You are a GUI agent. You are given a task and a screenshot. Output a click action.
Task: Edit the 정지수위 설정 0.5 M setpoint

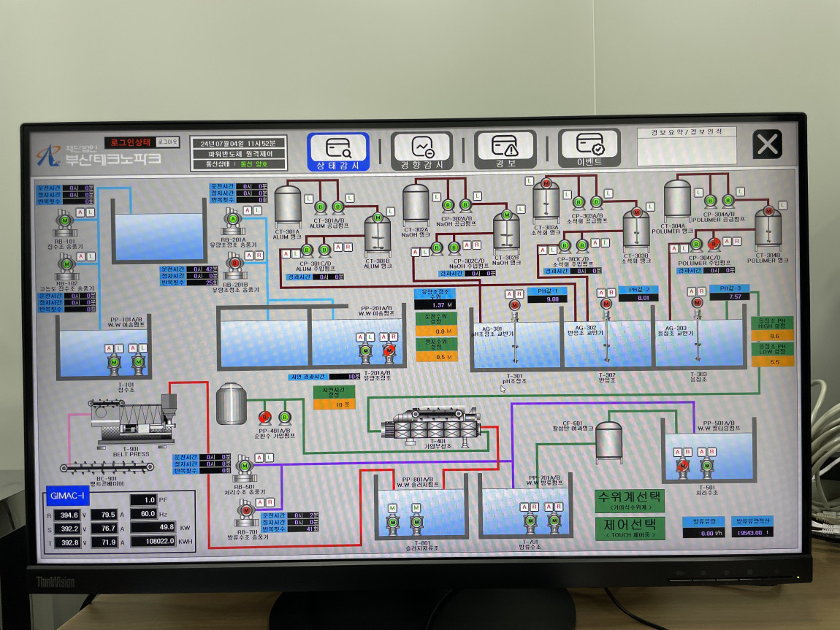coord(437,357)
